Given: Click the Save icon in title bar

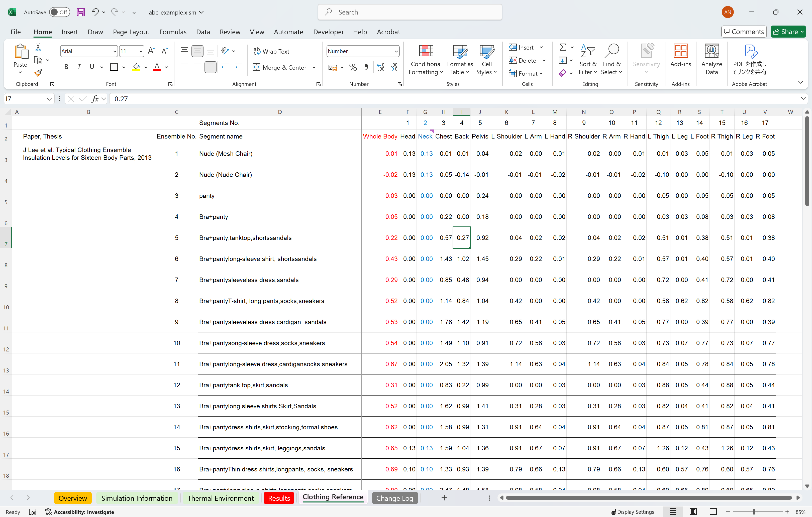Looking at the screenshot, I should pyautogui.click(x=81, y=13).
